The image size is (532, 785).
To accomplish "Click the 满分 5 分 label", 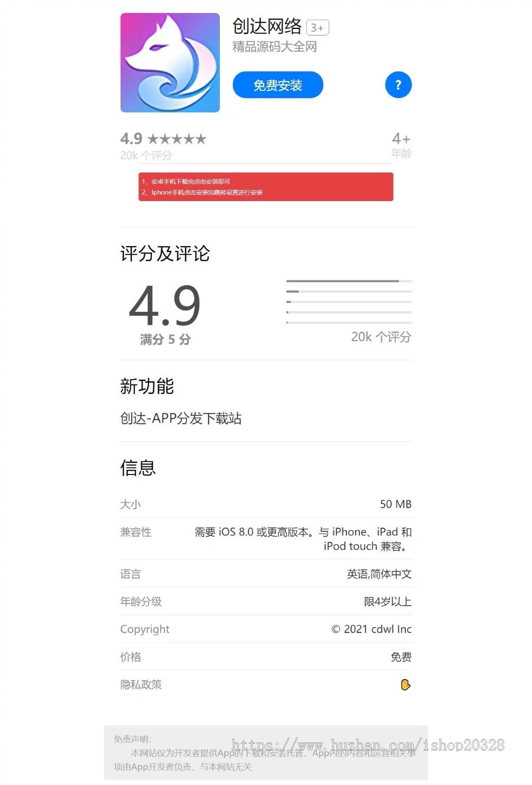I will point(166,340).
